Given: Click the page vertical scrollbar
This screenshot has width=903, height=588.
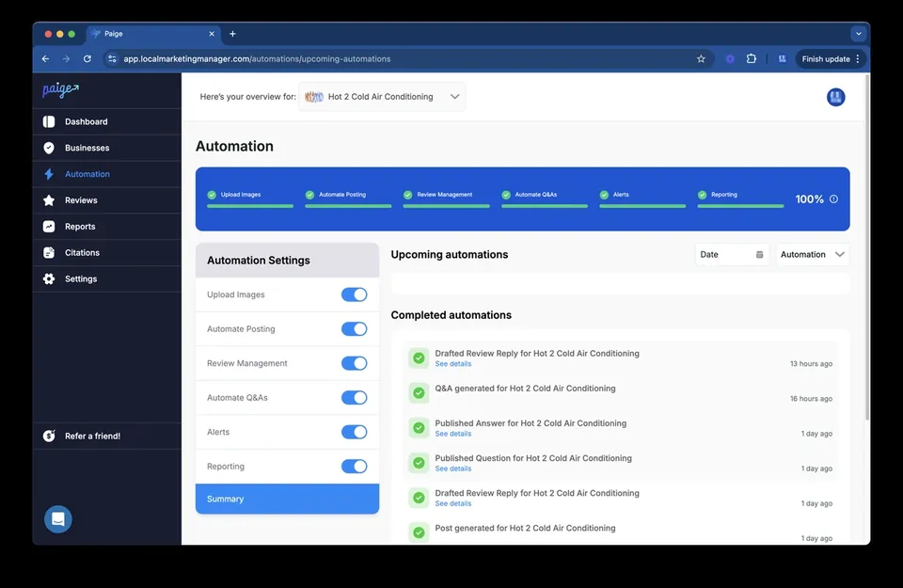Looking at the screenshot, I should [x=867, y=247].
